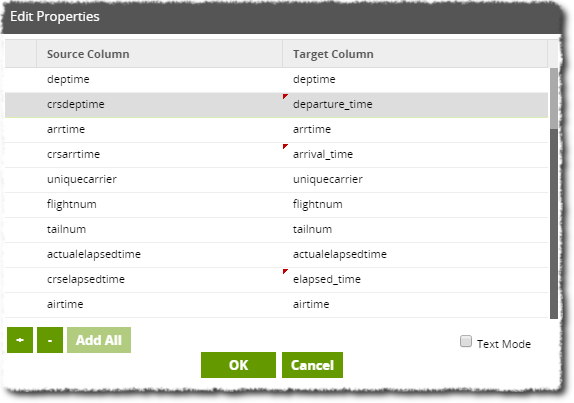Select the crsdeptime source cell
574x403 pixels.
click(159, 104)
